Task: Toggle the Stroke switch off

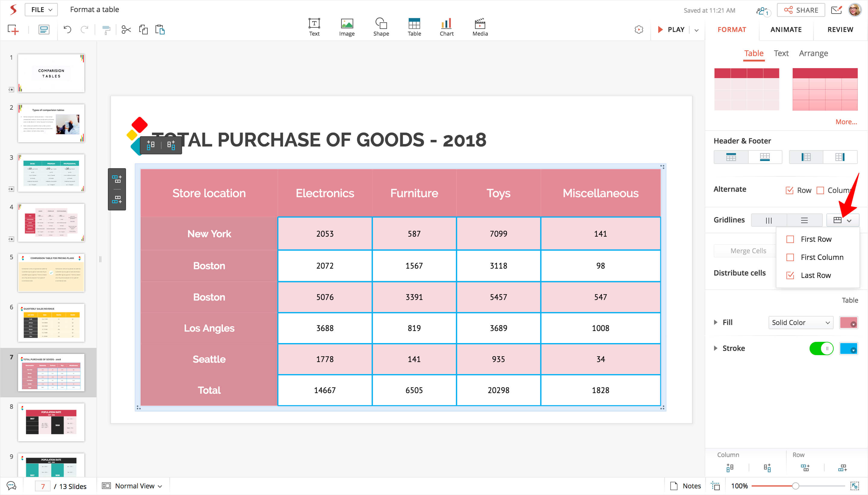Action: 821,348
